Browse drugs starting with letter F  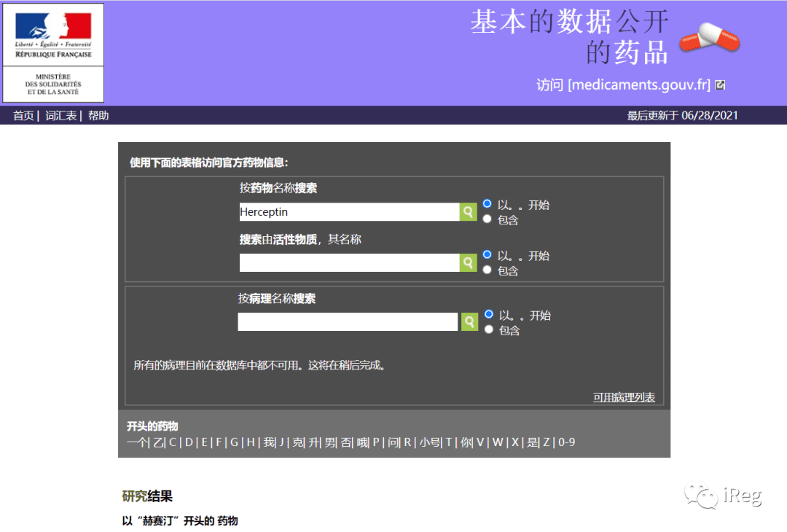click(219, 442)
